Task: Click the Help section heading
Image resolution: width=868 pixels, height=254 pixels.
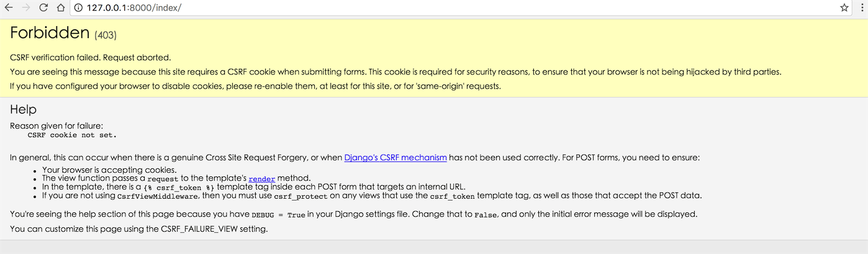Action: click(x=24, y=110)
